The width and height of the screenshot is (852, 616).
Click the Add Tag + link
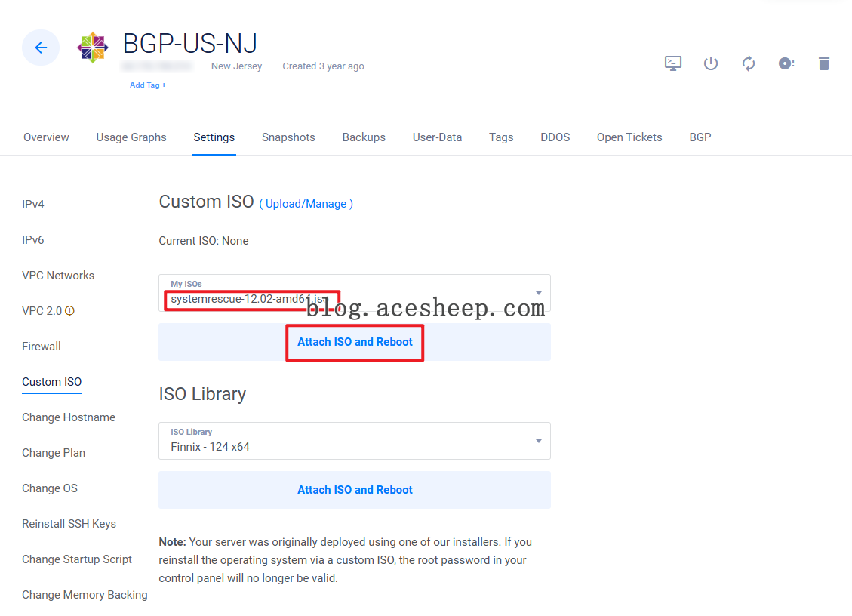(148, 85)
